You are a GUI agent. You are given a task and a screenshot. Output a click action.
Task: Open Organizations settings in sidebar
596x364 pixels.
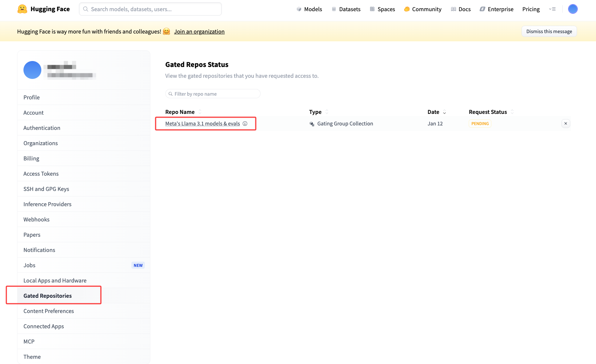[x=84, y=143]
